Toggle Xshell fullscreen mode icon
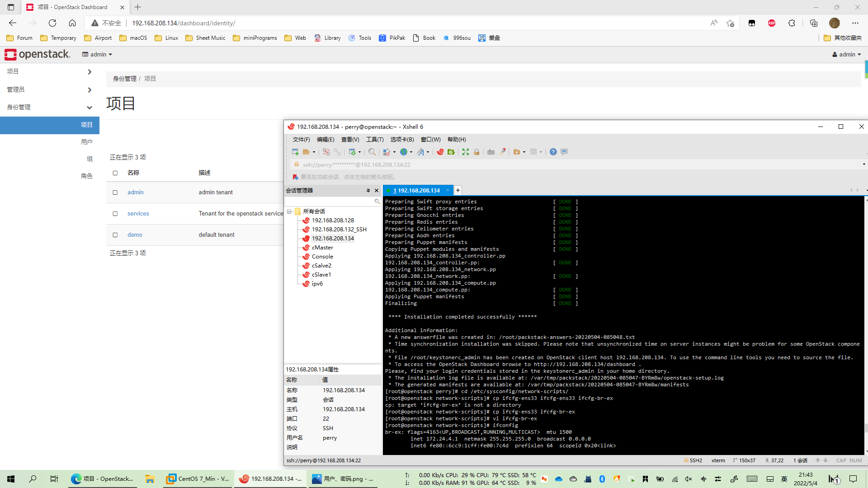 coord(466,152)
